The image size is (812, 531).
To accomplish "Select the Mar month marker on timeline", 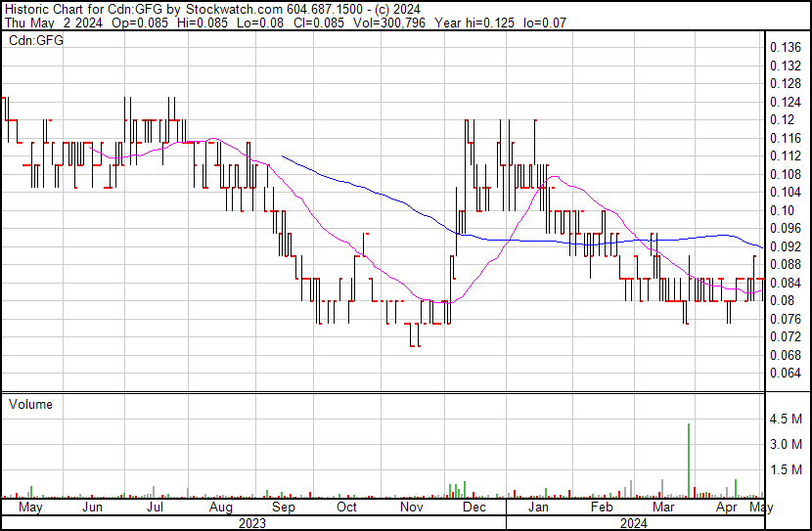I will [664, 508].
